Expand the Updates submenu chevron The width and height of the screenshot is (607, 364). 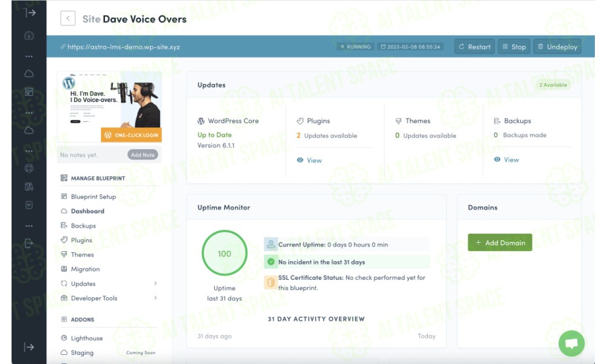coord(155,283)
